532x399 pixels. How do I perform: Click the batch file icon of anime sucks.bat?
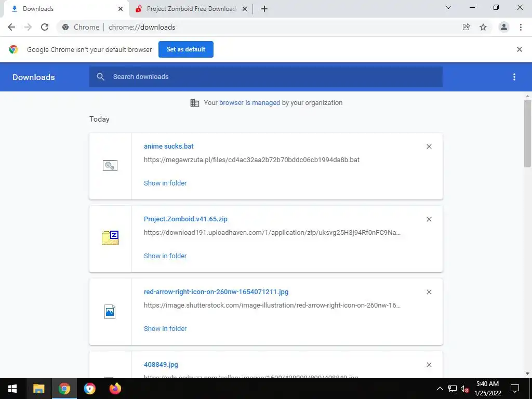coord(110,166)
